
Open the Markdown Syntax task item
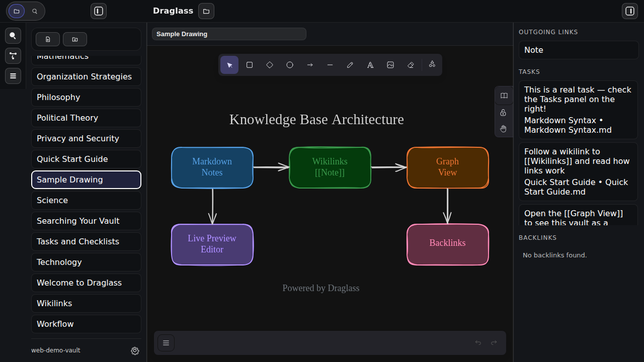pyautogui.click(x=578, y=110)
